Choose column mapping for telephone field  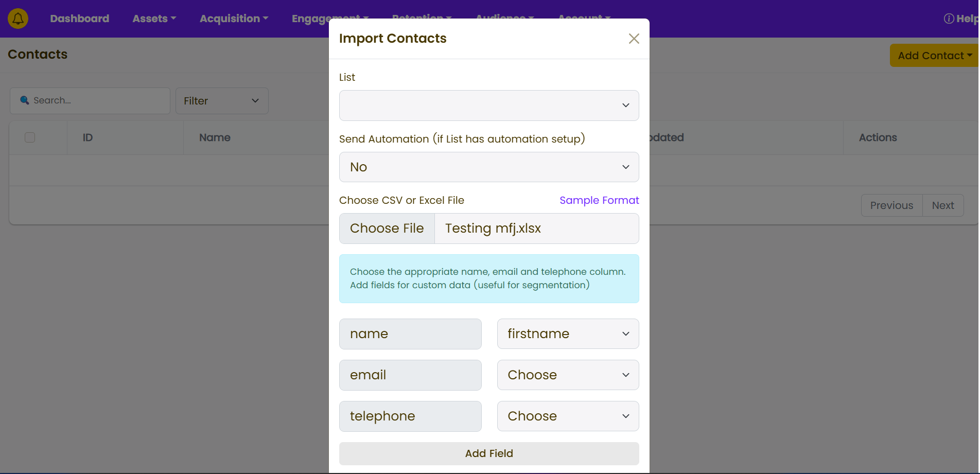568,416
